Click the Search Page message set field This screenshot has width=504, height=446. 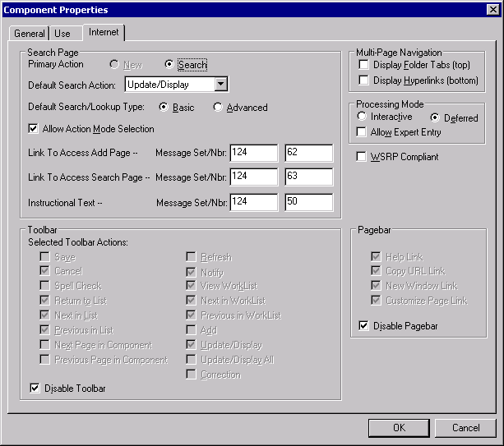click(254, 177)
